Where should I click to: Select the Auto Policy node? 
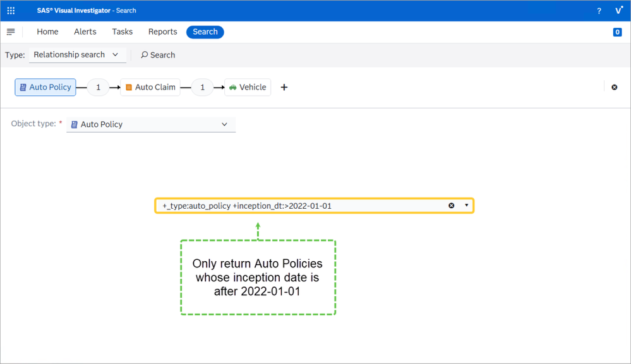tap(45, 87)
